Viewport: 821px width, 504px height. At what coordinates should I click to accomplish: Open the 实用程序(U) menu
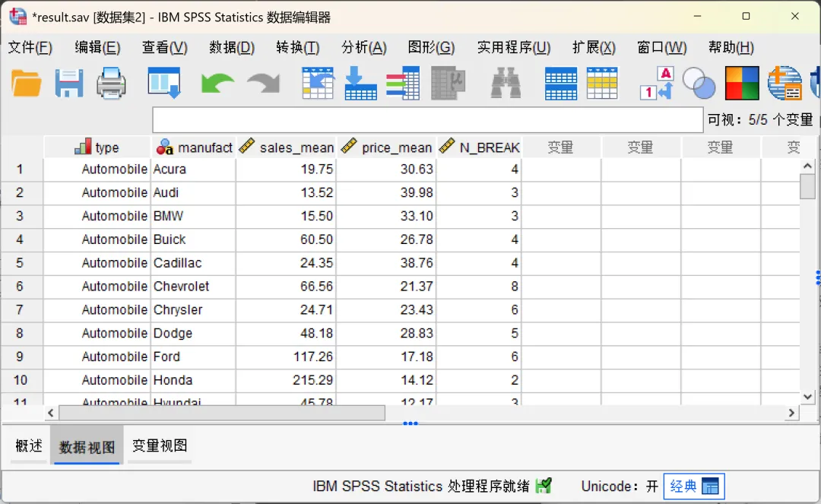(514, 48)
